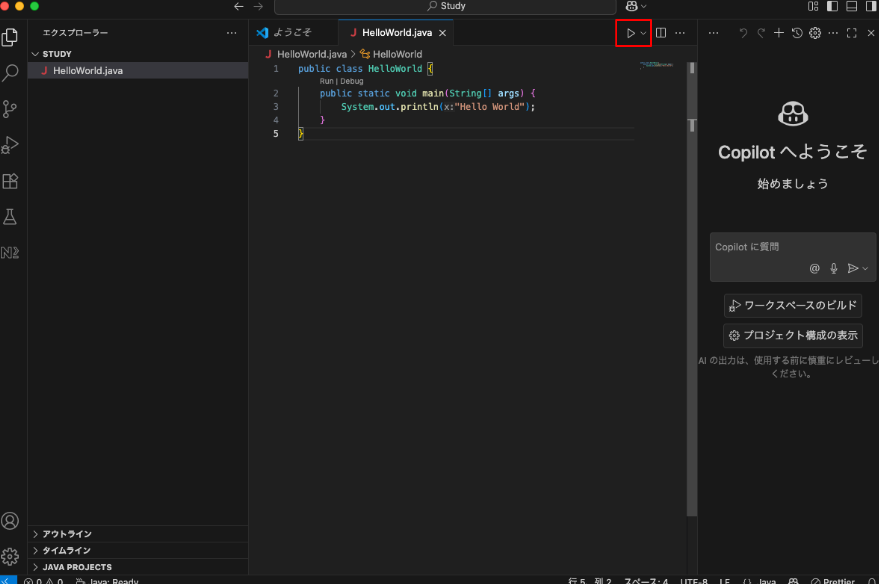Click the code minimap preview
The image size is (879, 584).
click(656, 65)
